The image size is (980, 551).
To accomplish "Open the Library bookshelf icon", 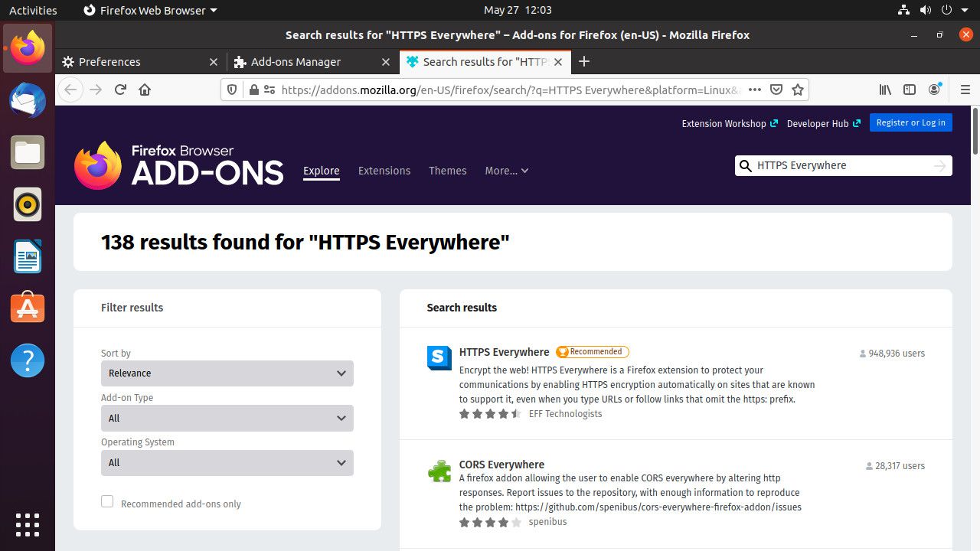I will pyautogui.click(x=885, y=90).
